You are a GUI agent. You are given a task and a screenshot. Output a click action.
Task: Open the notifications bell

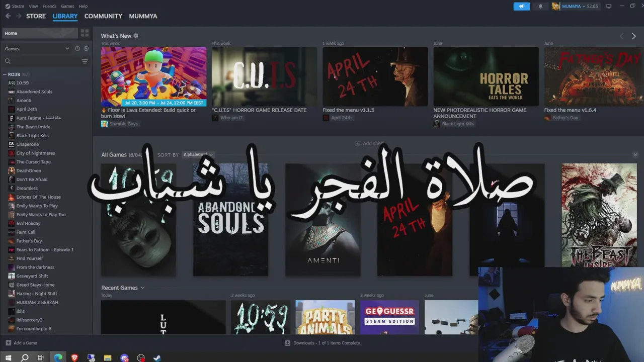click(x=540, y=7)
